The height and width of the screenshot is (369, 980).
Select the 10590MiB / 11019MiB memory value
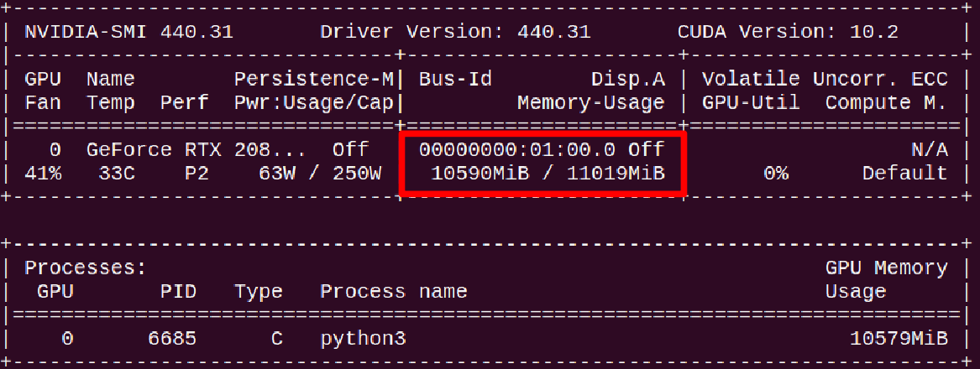pyautogui.click(x=548, y=174)
